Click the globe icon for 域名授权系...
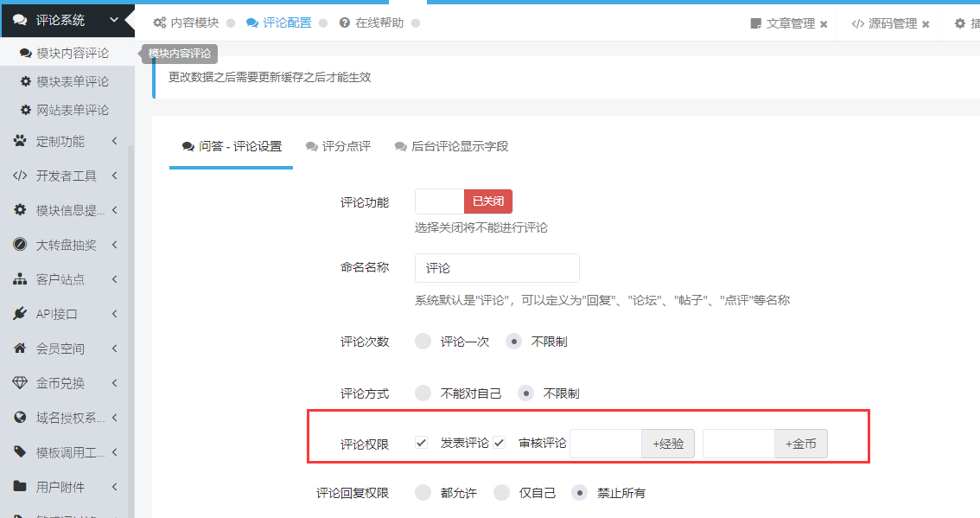This screenshot has height=518, width=980. click(20, 418)
